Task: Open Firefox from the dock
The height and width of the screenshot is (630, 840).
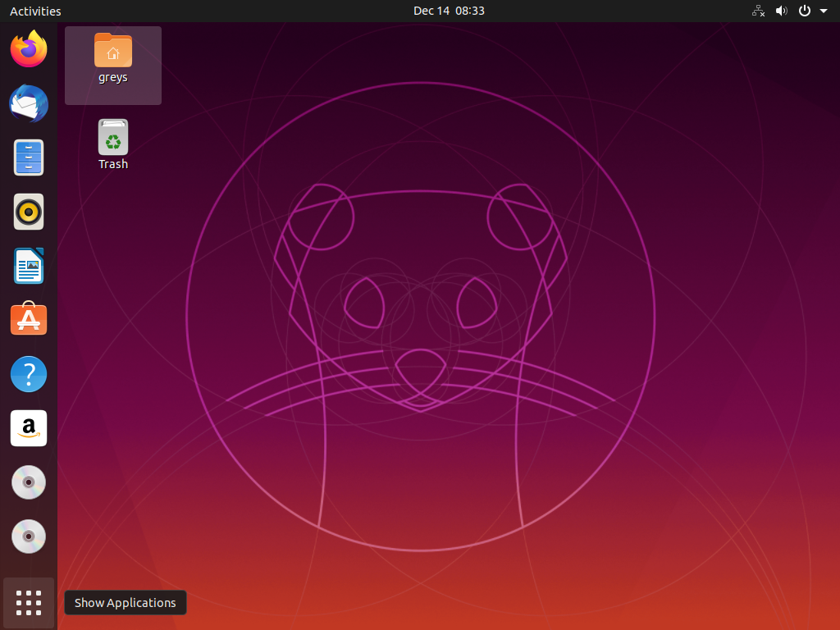Action: click(x=29, y=48)
